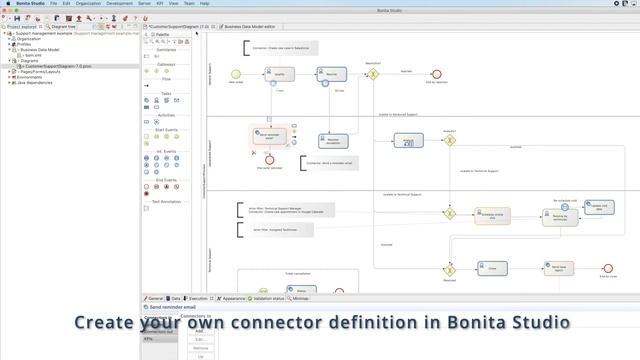This screenshot has height=360, width=640.
Task: Pick the first intermediate event icon
Action: pos(147,158)
